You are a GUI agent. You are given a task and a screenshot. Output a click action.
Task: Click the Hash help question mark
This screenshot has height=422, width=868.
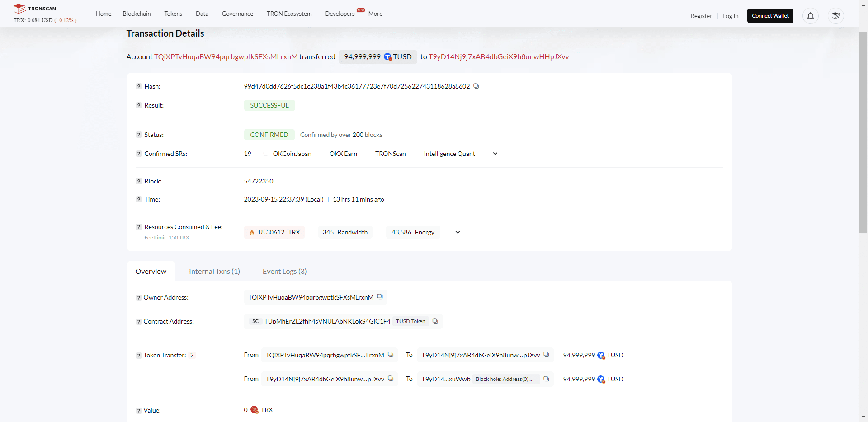(139, 86)
